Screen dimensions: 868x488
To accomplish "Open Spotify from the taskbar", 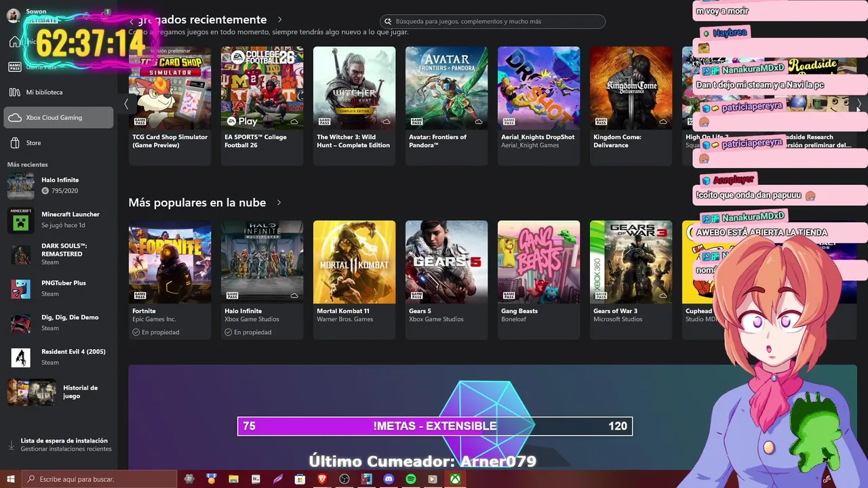I will 411,479.
